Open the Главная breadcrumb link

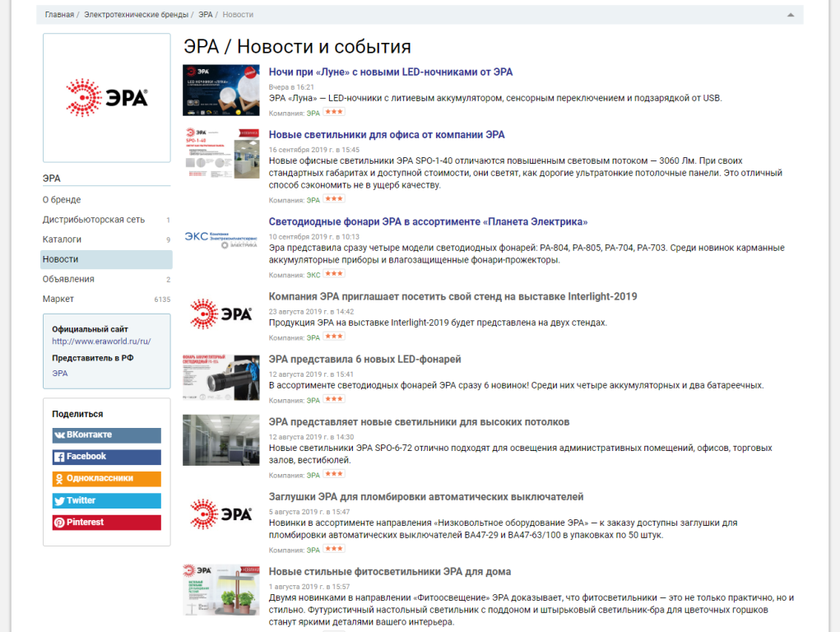click(59, 15)
